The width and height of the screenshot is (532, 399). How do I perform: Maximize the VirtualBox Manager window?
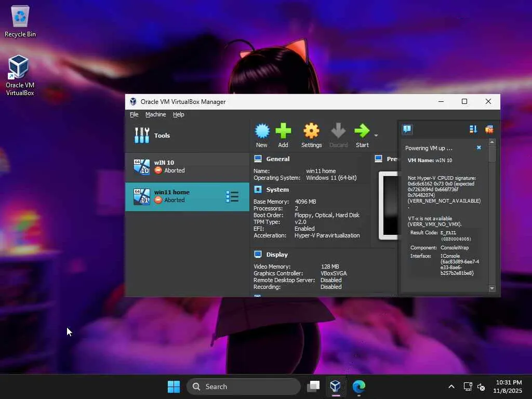(x=464, y=101)
